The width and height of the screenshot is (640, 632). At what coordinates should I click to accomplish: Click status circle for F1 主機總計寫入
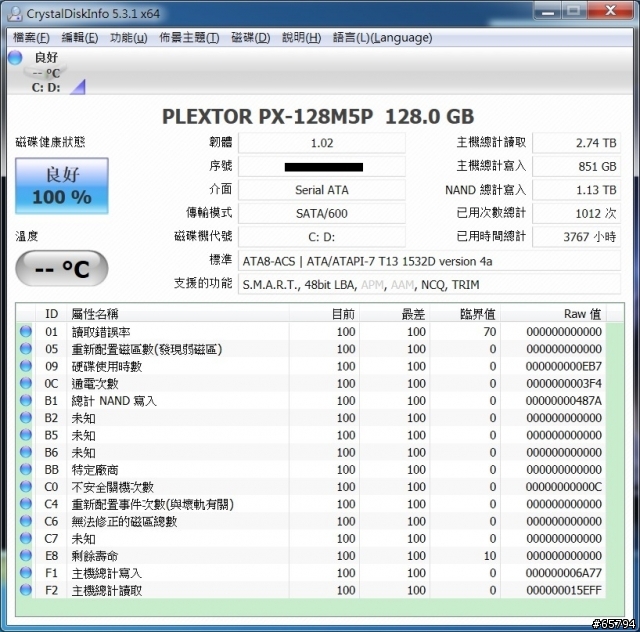point(26,572)
